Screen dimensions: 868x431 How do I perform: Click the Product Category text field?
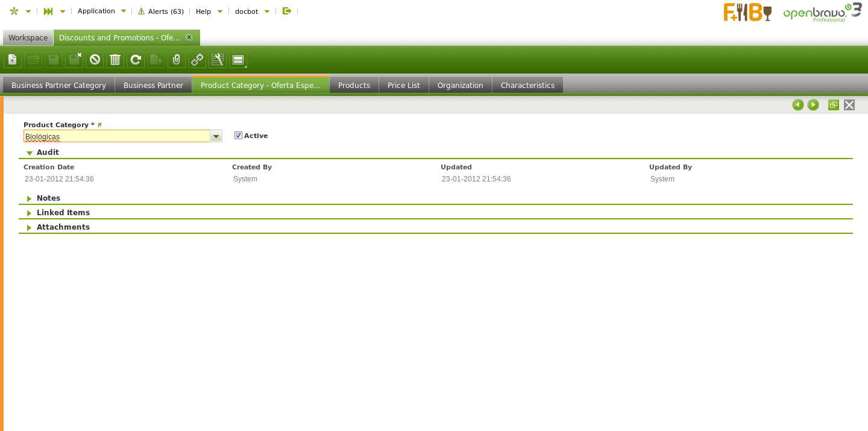click(117, 137)
